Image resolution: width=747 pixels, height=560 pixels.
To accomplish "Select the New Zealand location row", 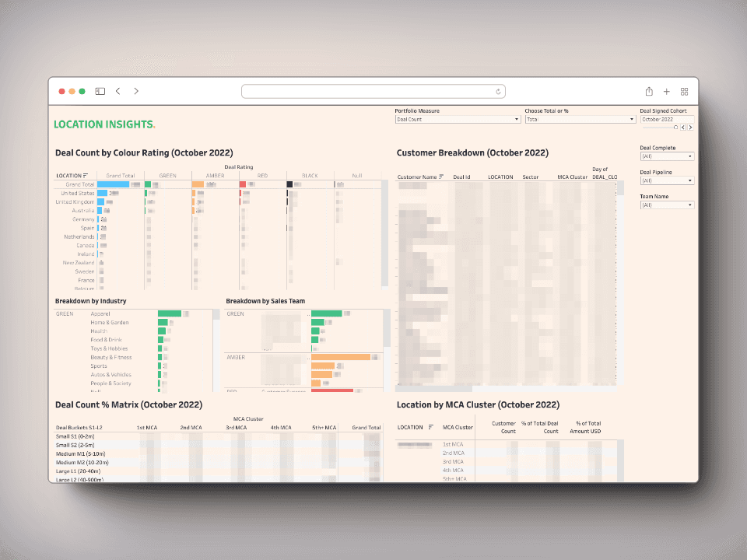I will (79, 263).
